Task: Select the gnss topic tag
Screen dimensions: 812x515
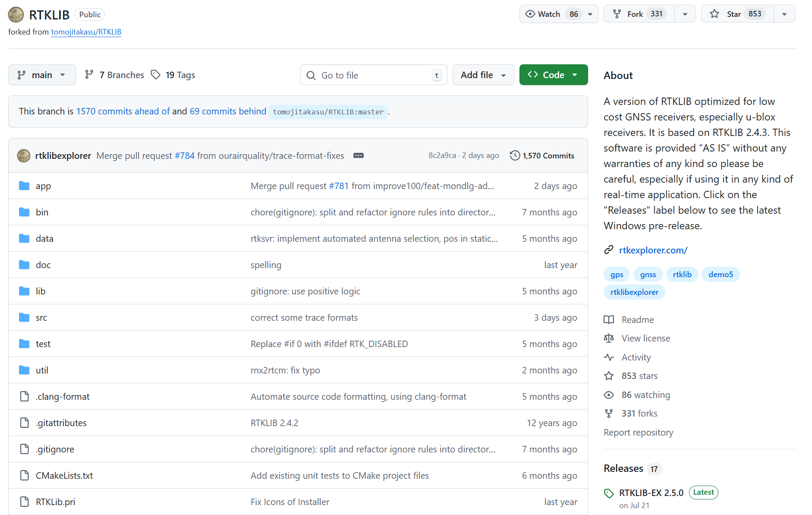Action: coord(648,275)
